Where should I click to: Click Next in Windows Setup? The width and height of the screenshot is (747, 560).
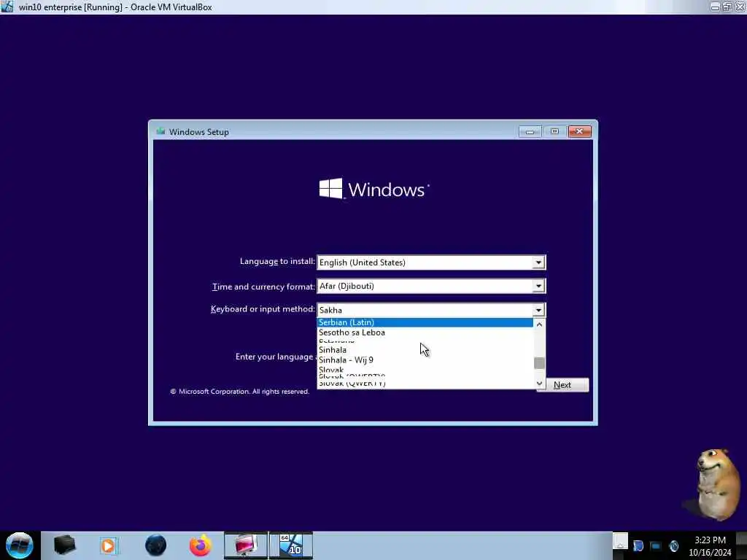coord(562,385)
